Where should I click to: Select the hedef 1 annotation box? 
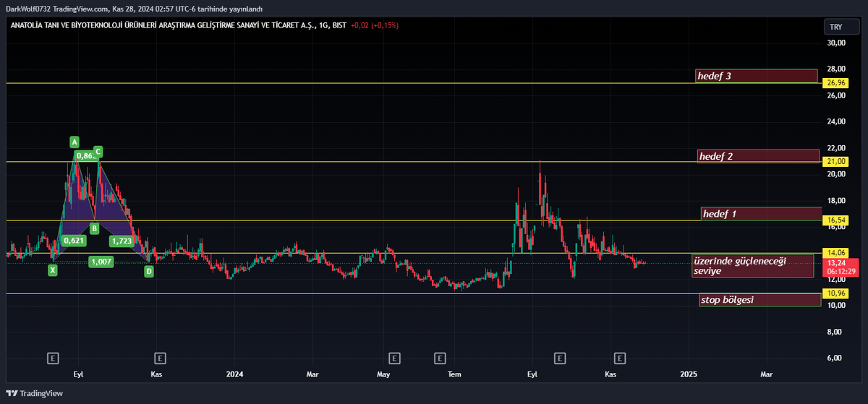(x=762, y=214)
